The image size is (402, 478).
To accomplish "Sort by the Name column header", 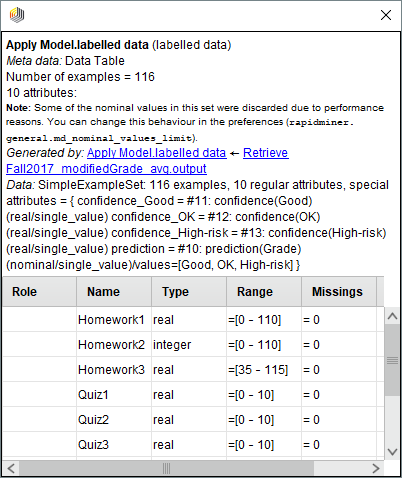I will (x=114, y=292).
